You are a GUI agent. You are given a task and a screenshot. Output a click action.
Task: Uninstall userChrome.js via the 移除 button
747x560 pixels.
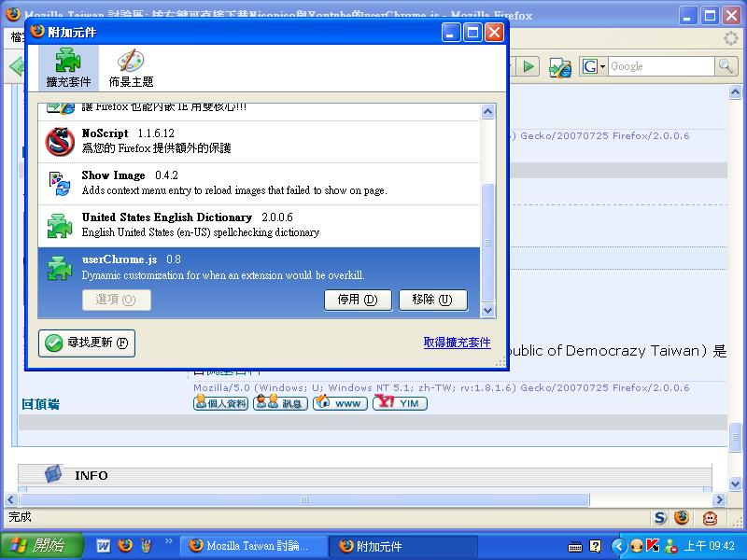pyautogui.click(x=431, y=300)
